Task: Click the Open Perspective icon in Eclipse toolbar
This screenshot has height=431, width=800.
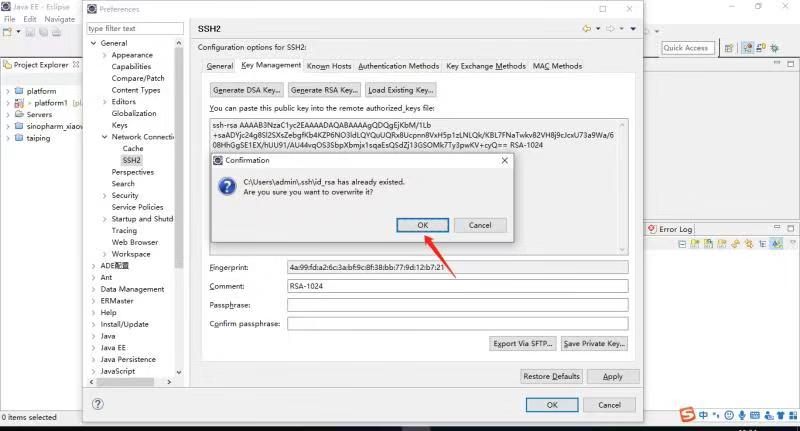Action: tap(729, 48)
